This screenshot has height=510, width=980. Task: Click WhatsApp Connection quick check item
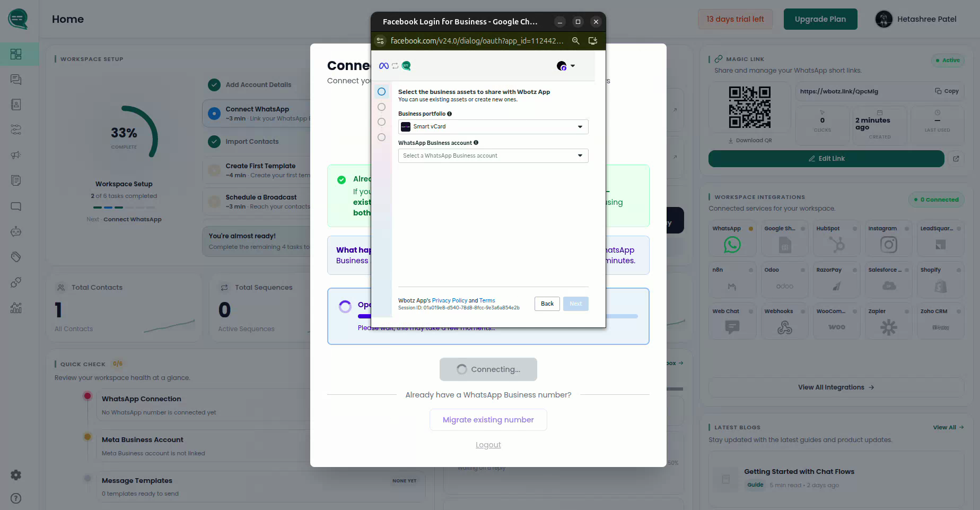click(x=260, y=405)
